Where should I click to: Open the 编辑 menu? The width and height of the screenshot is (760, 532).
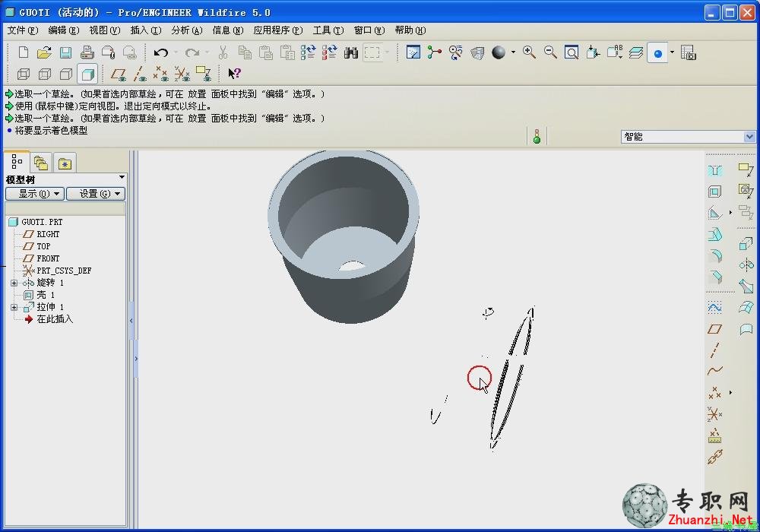(x=64, y=30)
